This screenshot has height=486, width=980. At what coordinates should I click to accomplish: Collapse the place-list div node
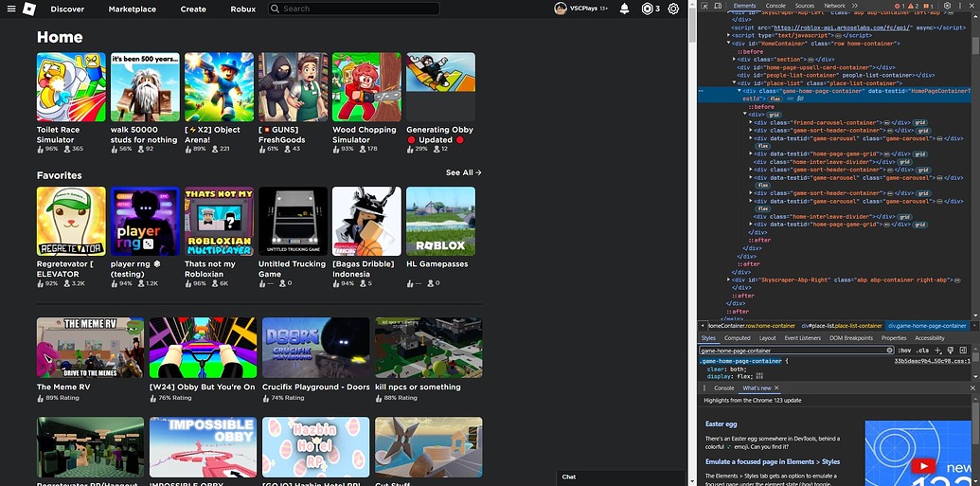pyautogui.click(x=735, y=82)
